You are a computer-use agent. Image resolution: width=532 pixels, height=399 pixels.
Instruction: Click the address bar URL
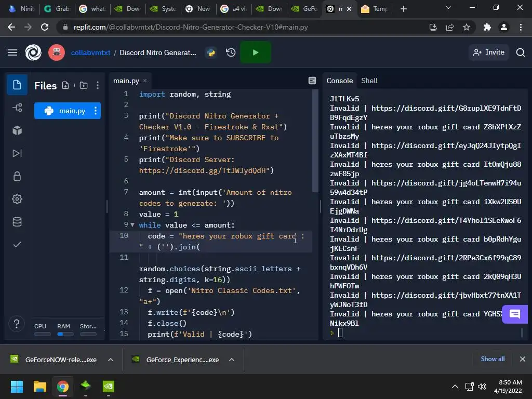point(191,27)
